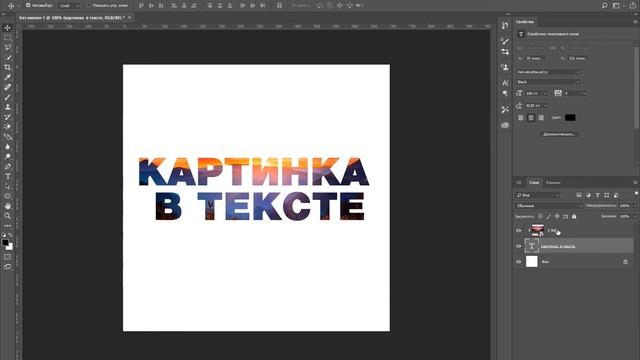640x360 pixels.
Task: Toggle lock transparent pixels in Layers panel
Action: (x=540, y=216)
